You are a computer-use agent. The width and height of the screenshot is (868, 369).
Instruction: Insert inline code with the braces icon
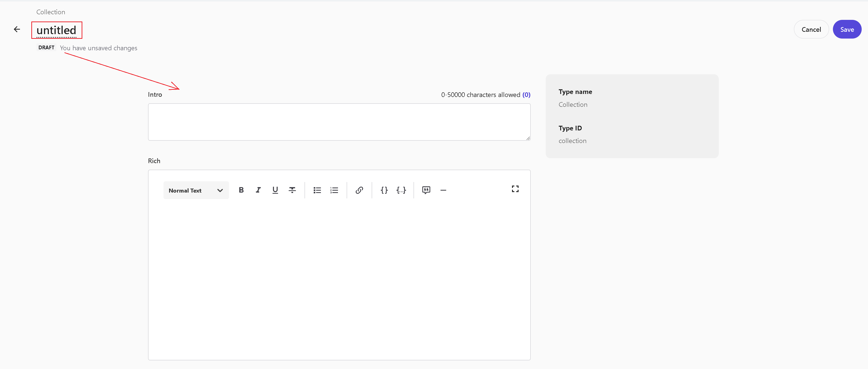(384, 190)
